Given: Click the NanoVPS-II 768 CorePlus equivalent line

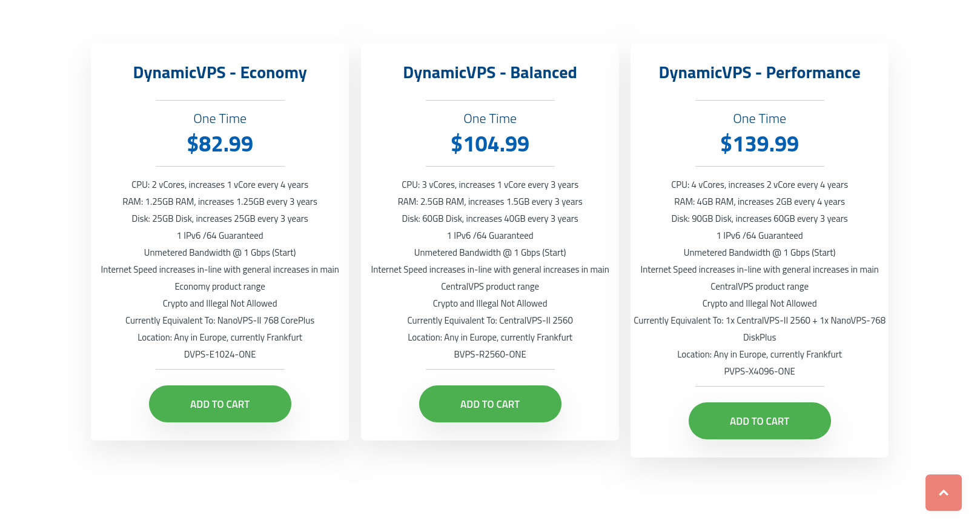Looking at the screenshot, I should tap(220, 321).
